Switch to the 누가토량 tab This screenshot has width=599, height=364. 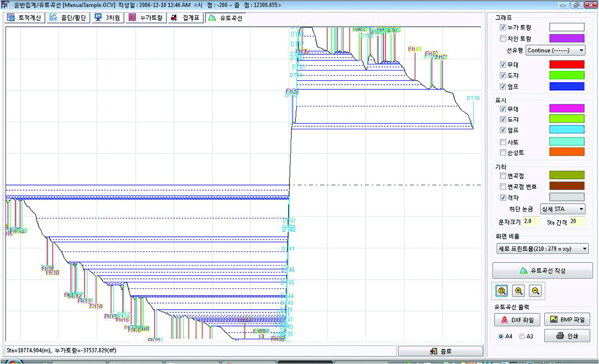(146, 18)
